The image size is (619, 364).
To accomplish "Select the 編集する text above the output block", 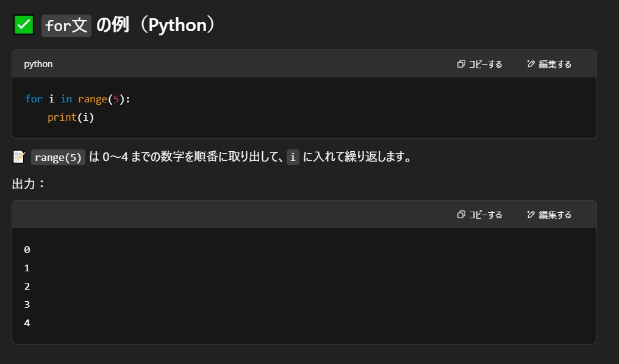I will point(555,215).
